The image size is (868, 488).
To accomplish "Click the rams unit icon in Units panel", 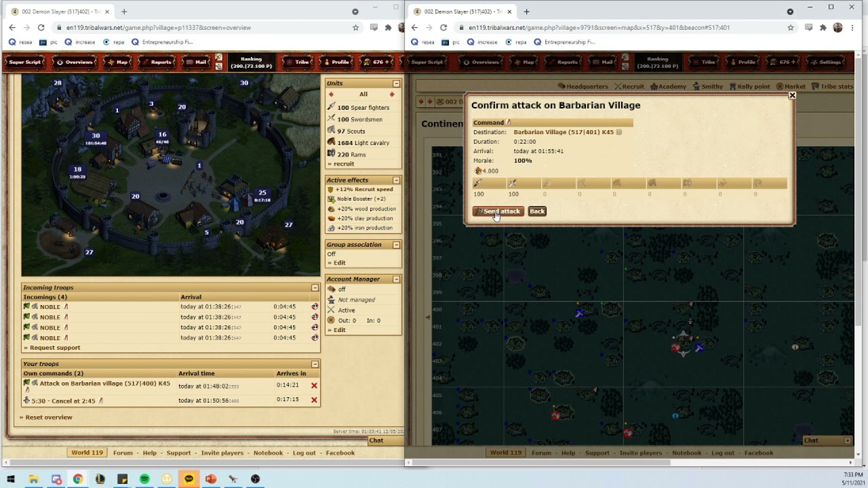I will coord(331,154).
